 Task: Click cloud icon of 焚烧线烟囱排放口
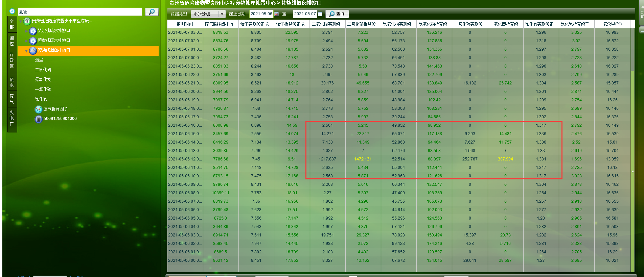[33, 51]
